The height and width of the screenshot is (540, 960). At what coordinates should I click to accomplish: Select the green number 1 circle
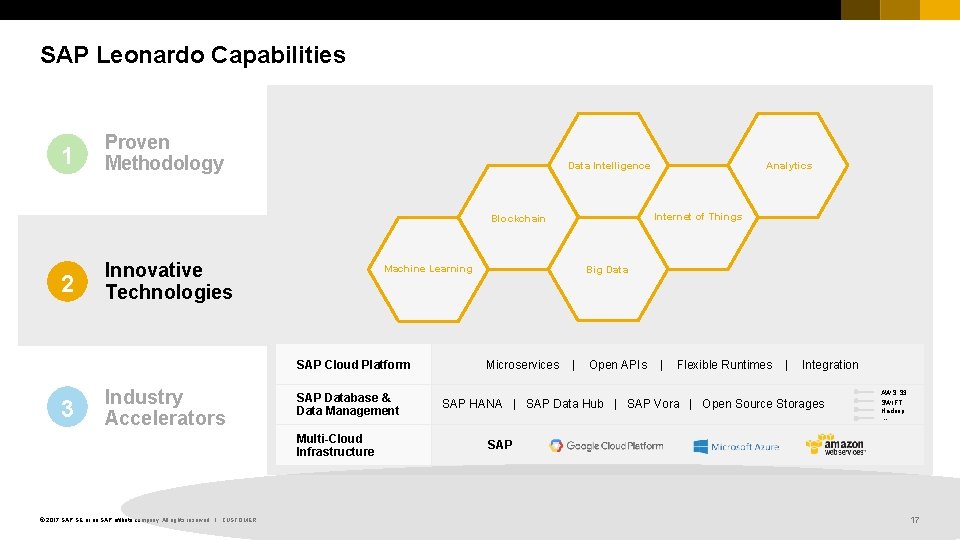(67, 155)
